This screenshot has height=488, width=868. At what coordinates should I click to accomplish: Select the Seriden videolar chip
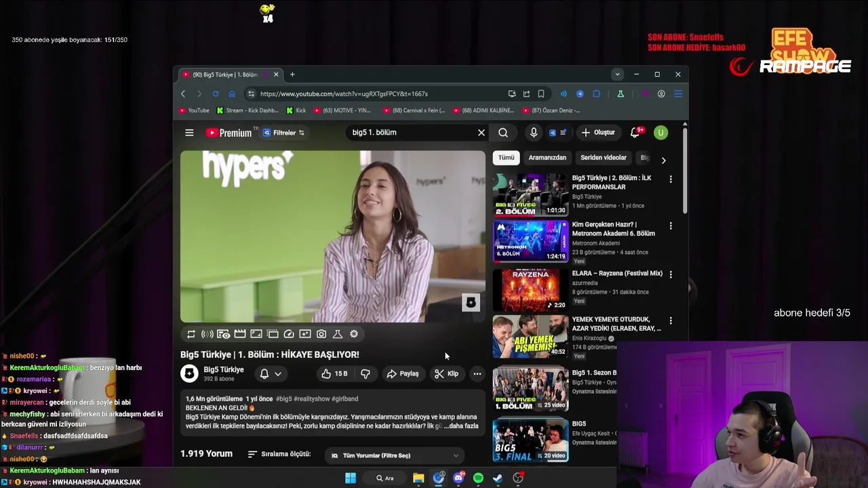[604, 157]
